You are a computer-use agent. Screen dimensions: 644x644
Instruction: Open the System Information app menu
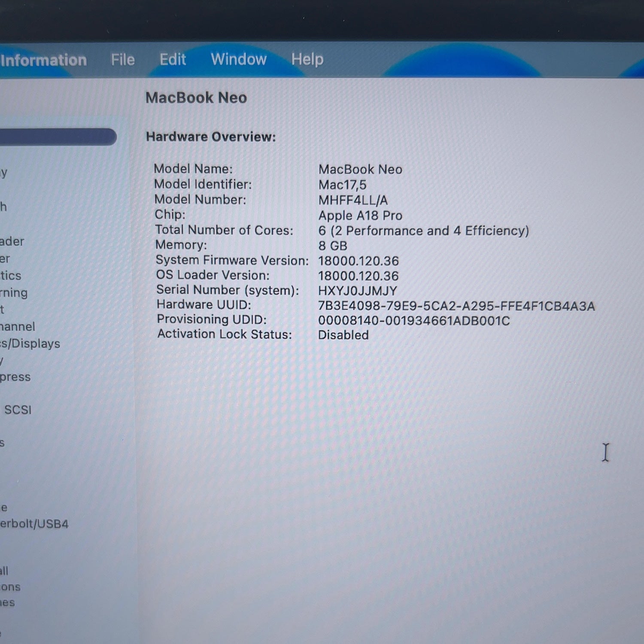[43, 60]
